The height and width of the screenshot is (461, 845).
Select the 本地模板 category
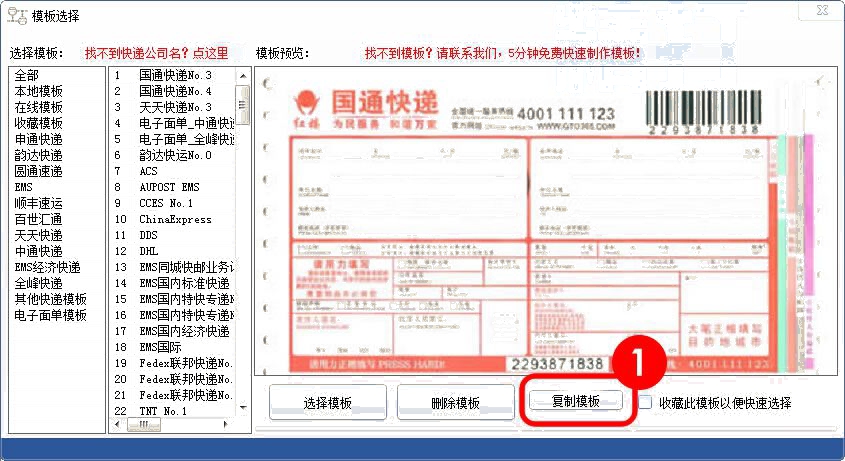coord(39,91)
